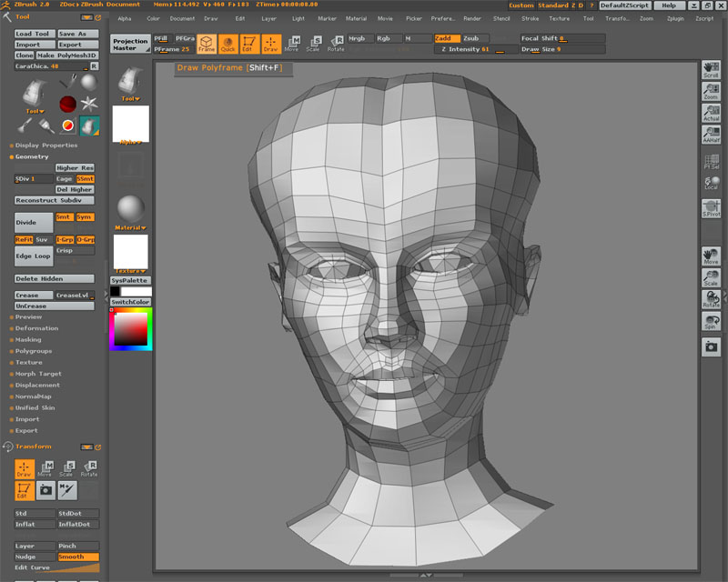Toggle the Zadd mode button

click(446, 38)
